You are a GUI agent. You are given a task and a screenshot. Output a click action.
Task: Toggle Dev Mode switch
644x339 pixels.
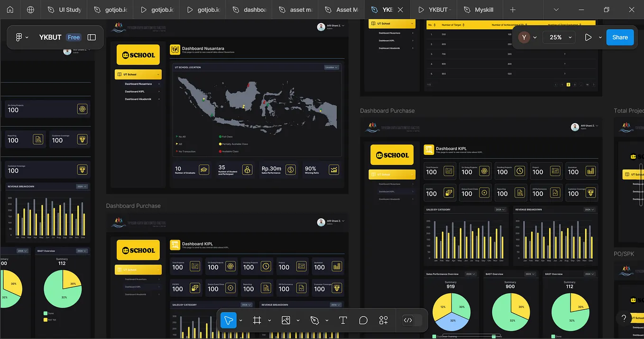tap(412, 320)
